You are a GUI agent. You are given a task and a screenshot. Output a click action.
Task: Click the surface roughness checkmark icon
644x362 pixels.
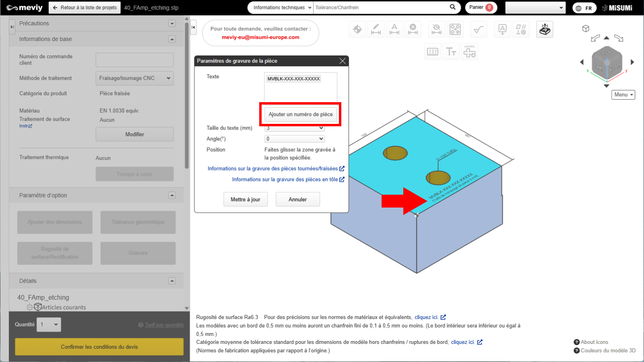[479, 29]
